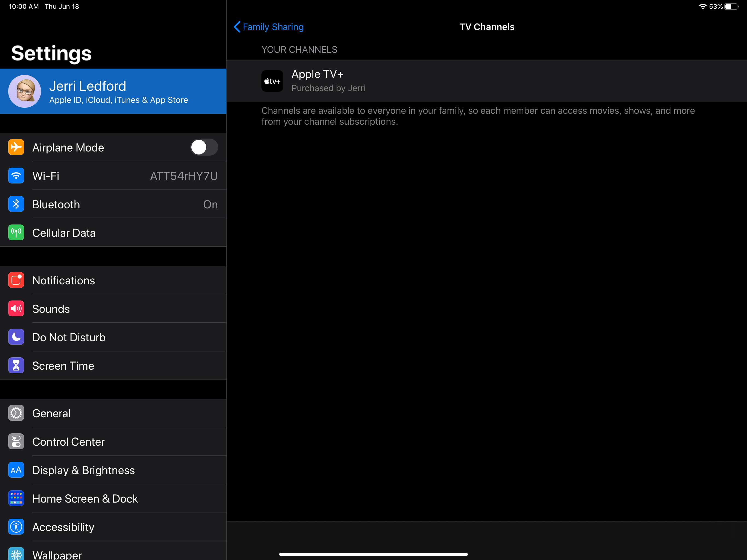747x560 pixels.
Task: Tap the Thu Jun 18 date
Action: (x=62, y=6)
